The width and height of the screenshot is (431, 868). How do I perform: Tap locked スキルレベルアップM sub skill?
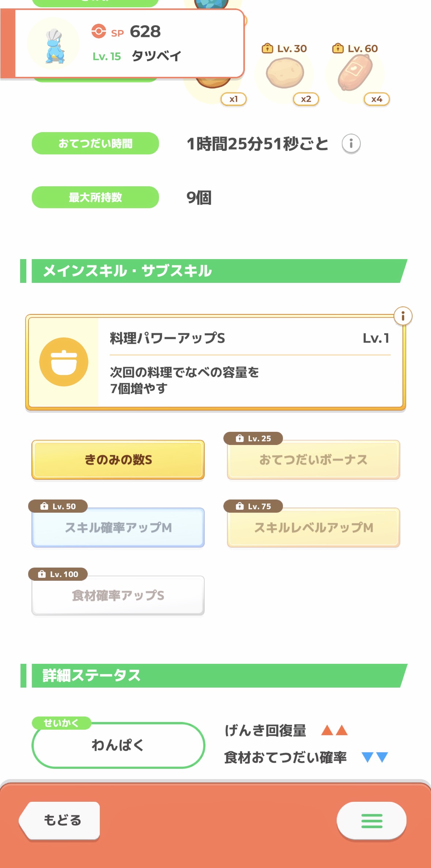(313, 528)
